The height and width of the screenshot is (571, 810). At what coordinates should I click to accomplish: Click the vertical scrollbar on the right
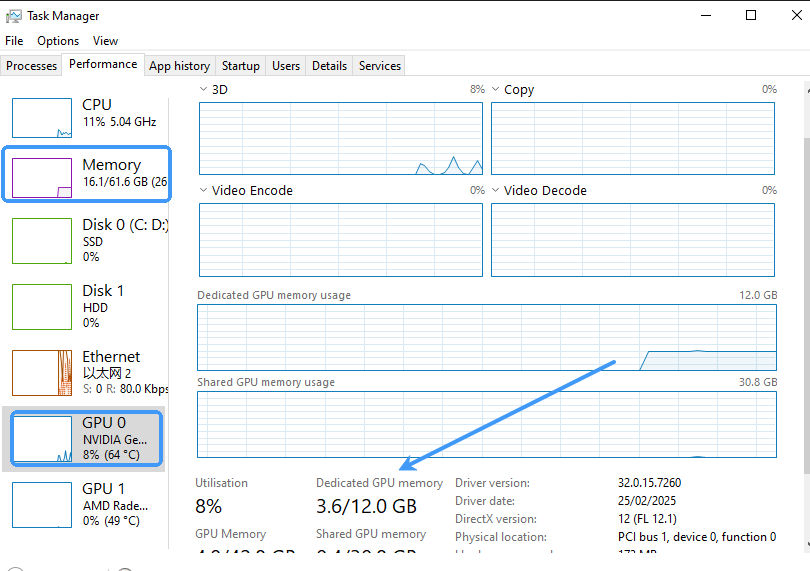coord(802,300)
